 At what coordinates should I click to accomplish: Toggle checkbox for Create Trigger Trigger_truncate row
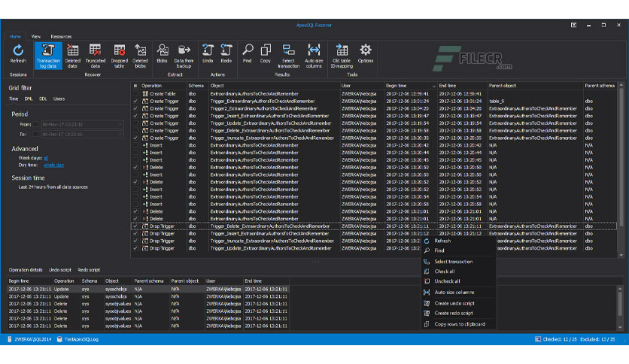click(135, 138)
